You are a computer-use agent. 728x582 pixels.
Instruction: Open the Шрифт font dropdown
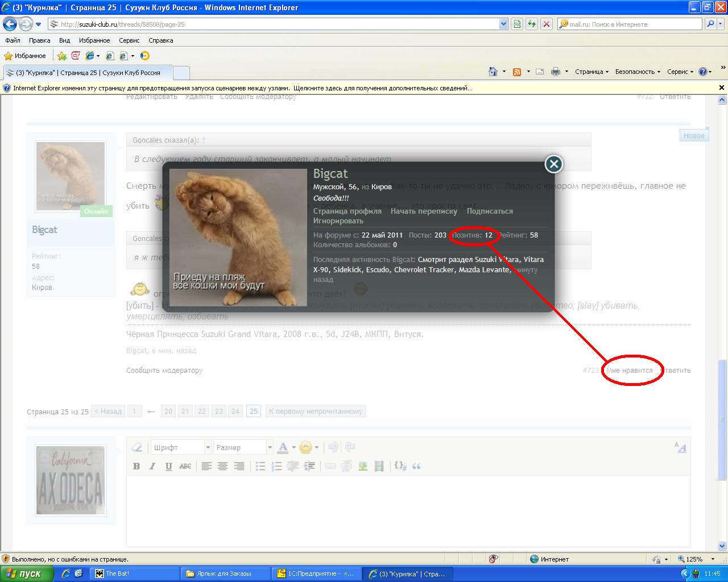(181, 448)
